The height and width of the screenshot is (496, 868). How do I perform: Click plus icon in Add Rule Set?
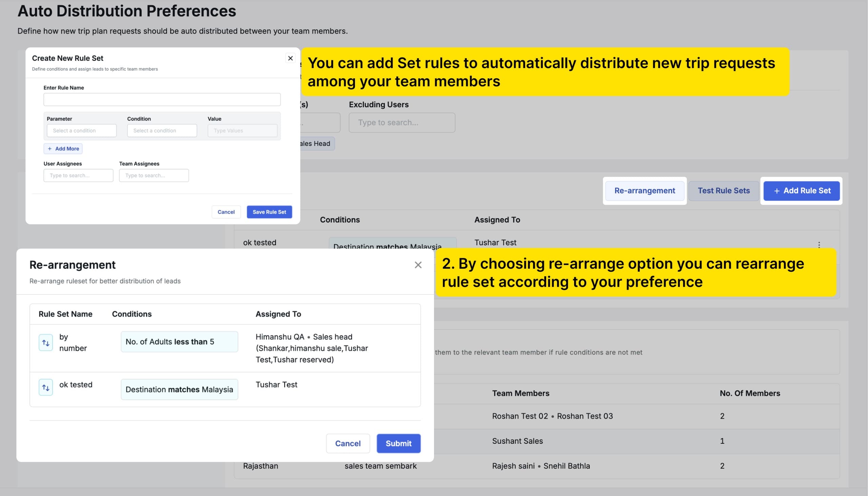(x=776, y=191)
